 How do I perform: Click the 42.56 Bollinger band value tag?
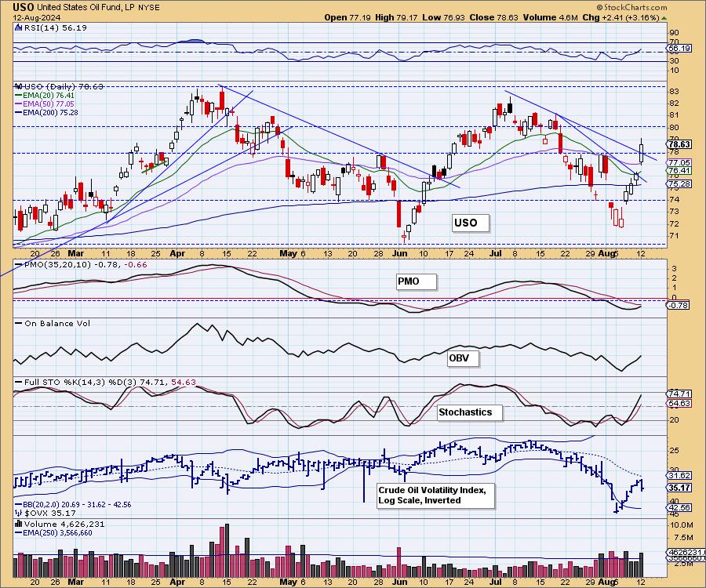tap(679, 507)
